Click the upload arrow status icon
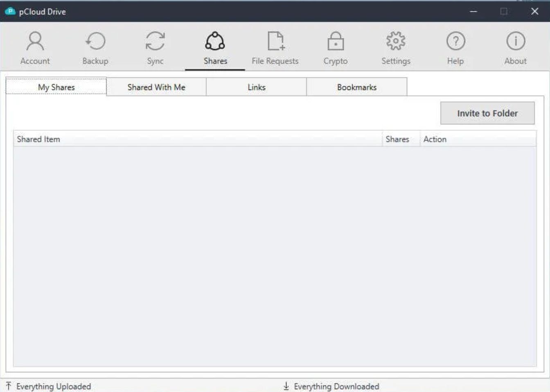 pos(9,386)
